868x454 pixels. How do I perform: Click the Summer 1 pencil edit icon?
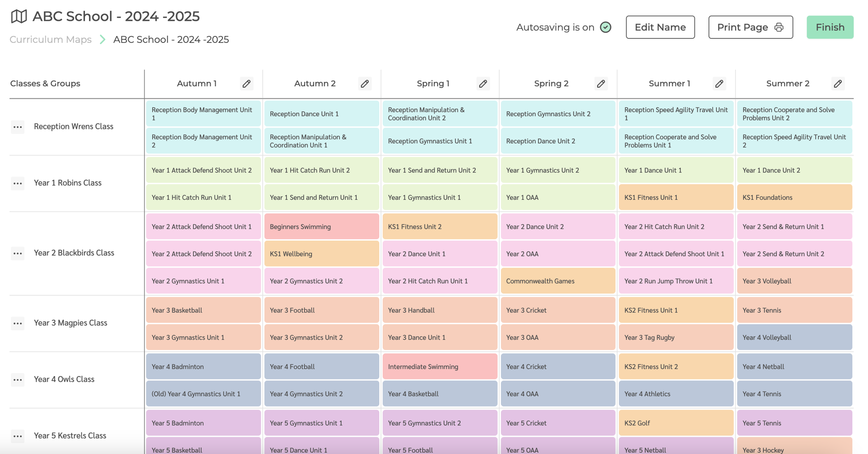click(x=719, y=83)
